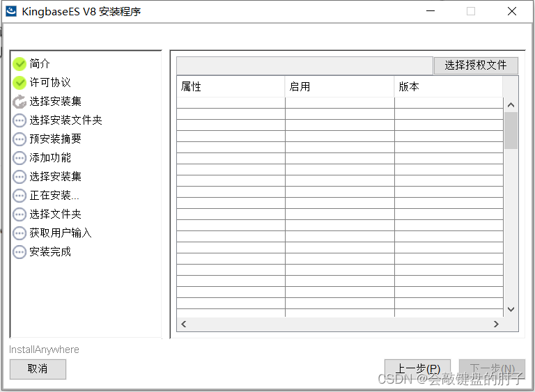Viewport: 535px width, 392px height.
Task: Minimize the KingbaseES installer window
Action: point(431,11)
